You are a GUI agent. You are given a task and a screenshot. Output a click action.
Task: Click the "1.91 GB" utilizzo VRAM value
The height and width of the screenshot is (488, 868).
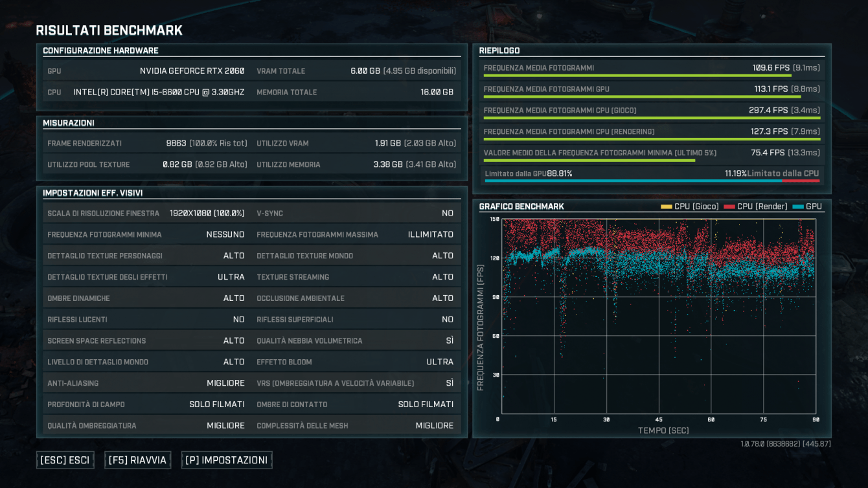[388, 144]
